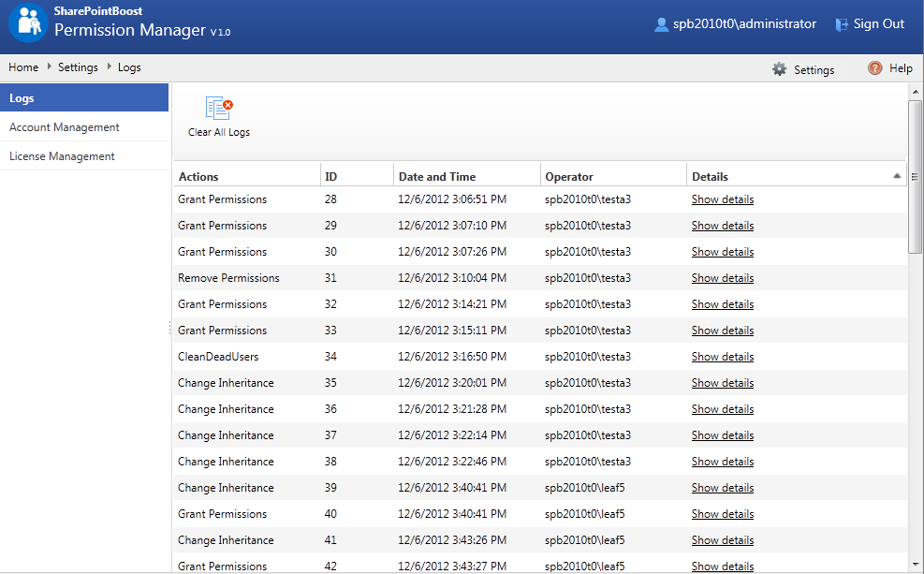Click the Sign Out door icon

[842, 24]
